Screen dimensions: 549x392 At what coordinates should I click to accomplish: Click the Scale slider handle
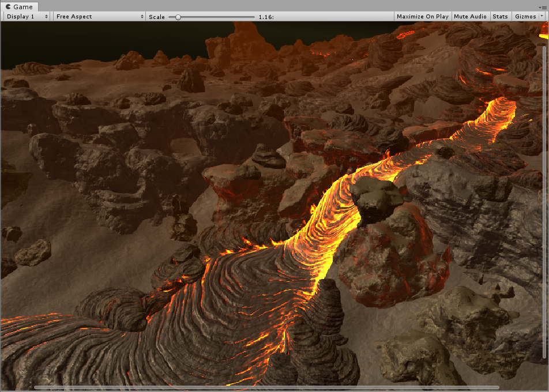click(x=178, y=17)
